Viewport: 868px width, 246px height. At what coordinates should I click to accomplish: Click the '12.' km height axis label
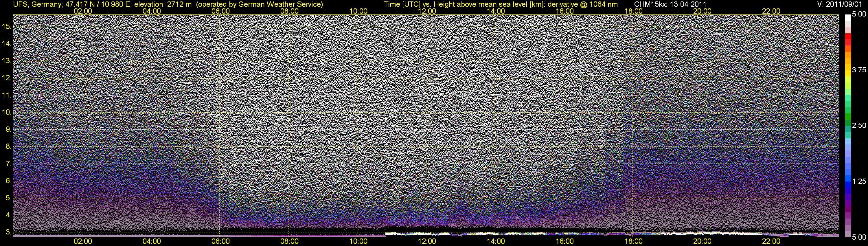click(7, 78)
